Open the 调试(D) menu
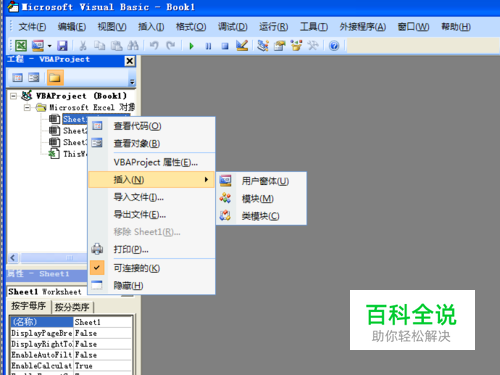This screenshot has height=375, width=500. click(x=233, y=27)
